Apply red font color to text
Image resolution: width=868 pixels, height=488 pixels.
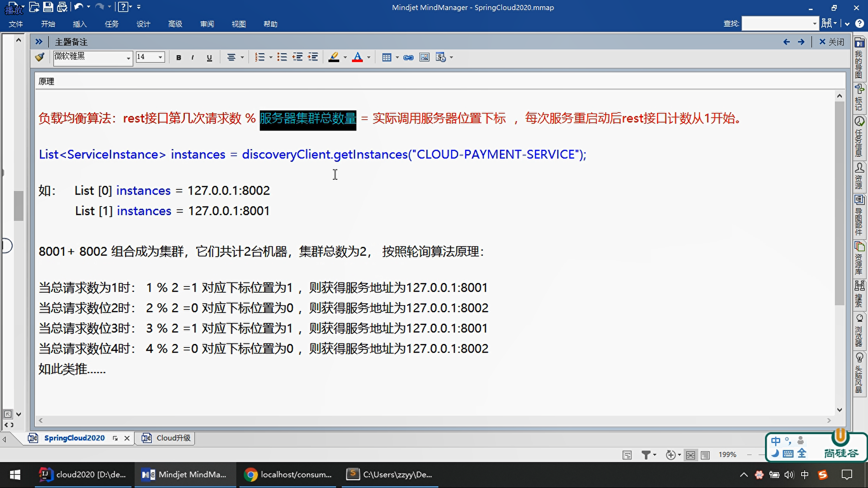[357, 57]
